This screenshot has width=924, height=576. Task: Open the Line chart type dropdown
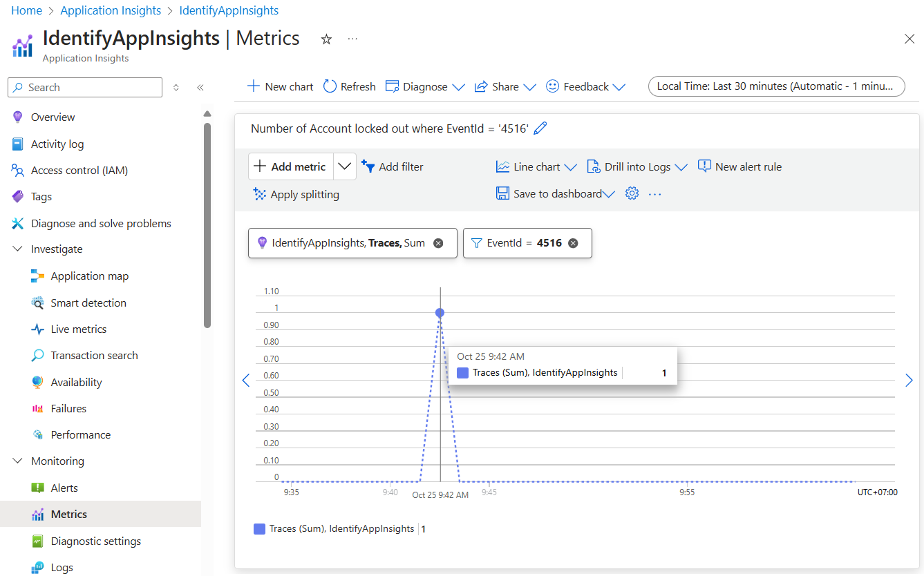[536, 166]
